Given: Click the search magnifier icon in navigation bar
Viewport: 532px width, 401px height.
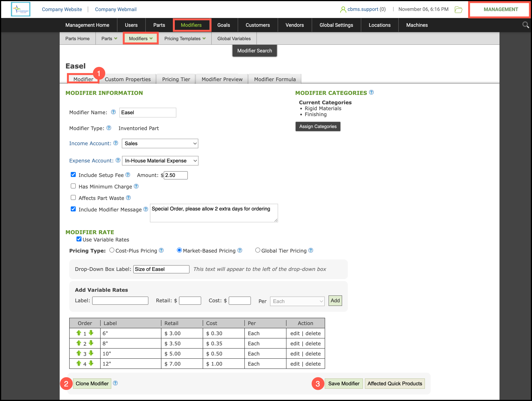Looking at the screenshot, I should tap(525, 25).
